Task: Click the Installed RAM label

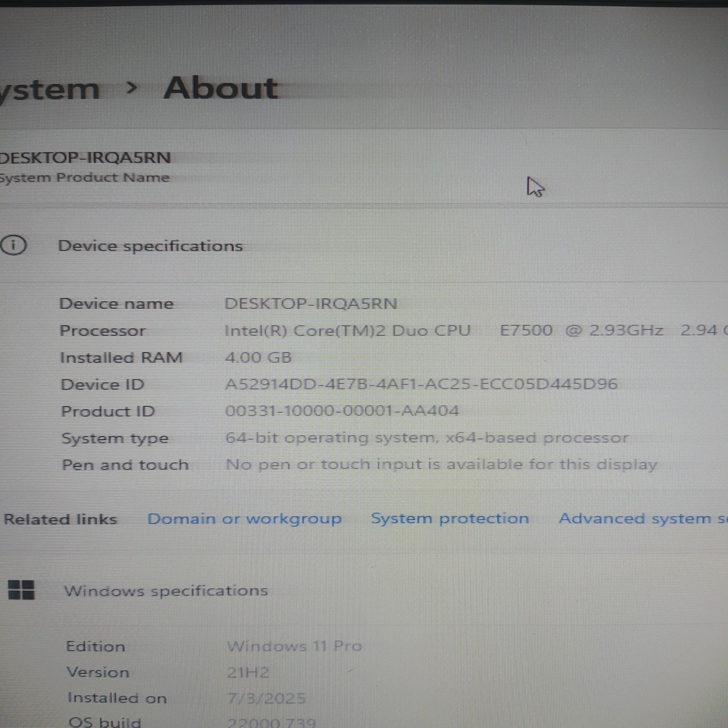Action: coord(121,357)
